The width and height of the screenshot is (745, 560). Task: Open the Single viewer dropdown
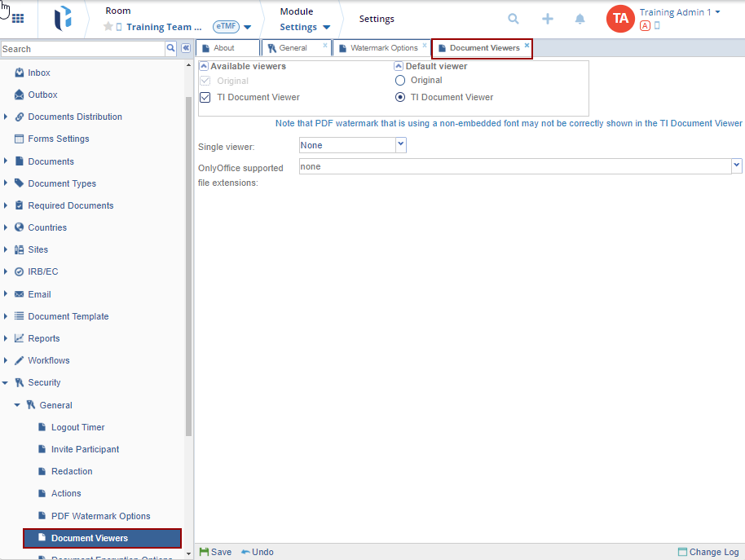pos(400,145)
